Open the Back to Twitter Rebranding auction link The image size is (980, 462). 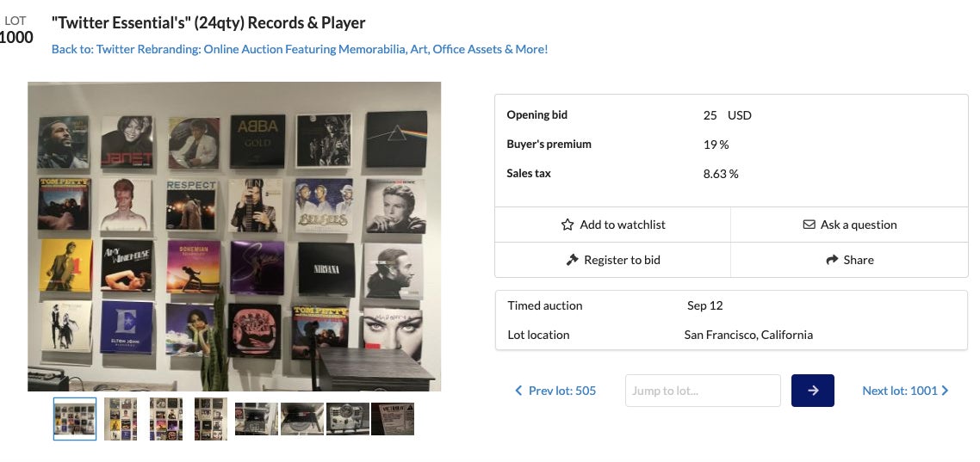[x=300, y=49]
